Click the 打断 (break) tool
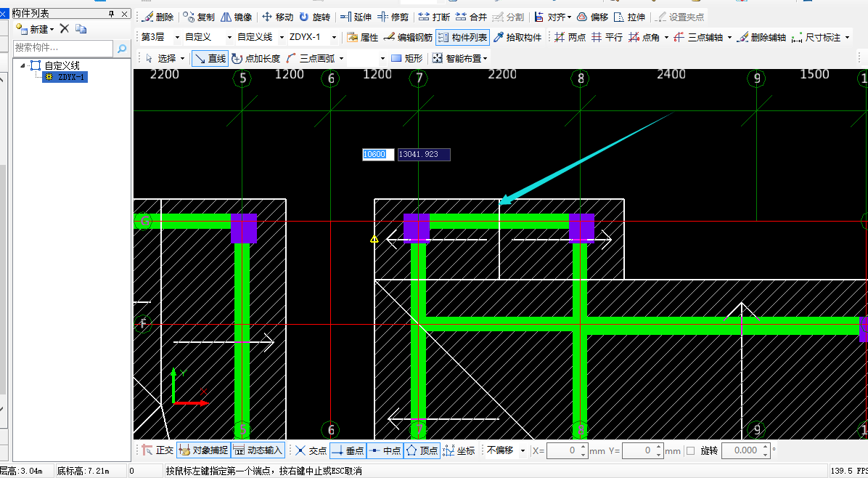 click(x=434, y=17)
